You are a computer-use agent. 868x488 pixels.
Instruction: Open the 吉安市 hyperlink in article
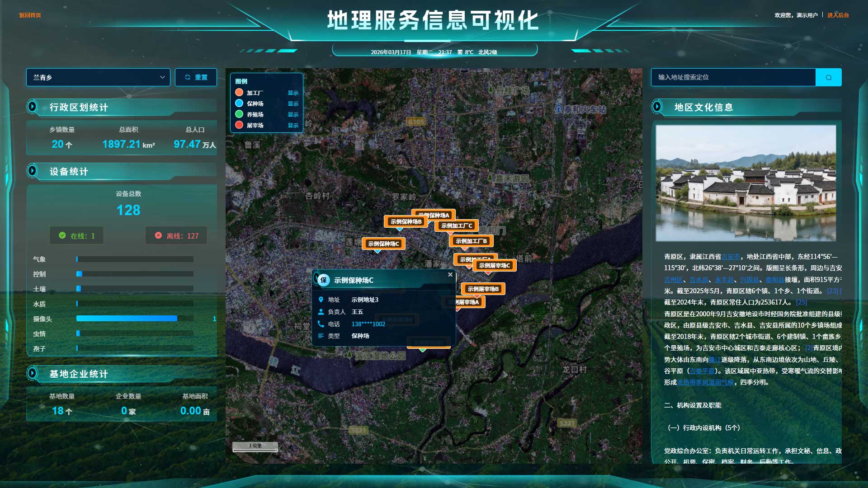[730, 257]
